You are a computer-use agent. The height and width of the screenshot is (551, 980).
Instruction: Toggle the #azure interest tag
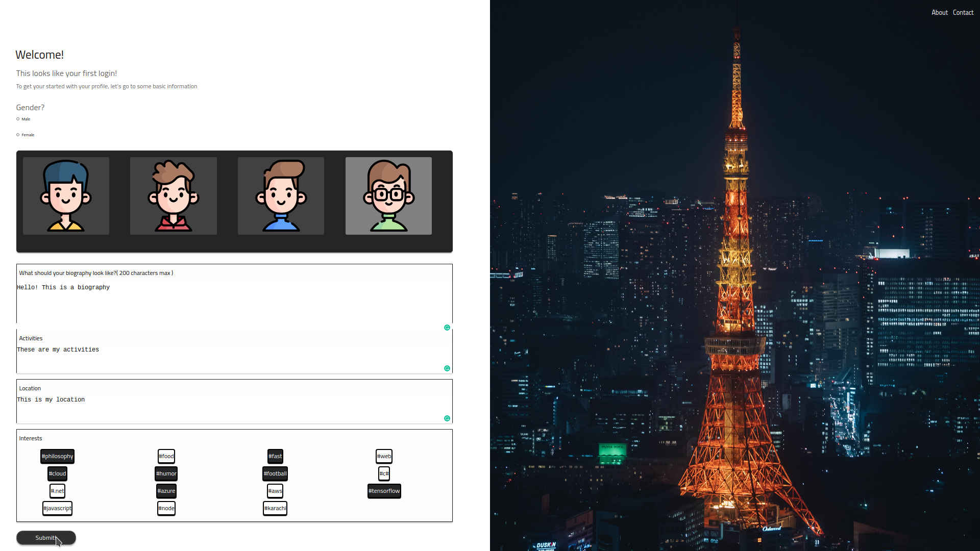pyautogui.click(x=166, y=491)
